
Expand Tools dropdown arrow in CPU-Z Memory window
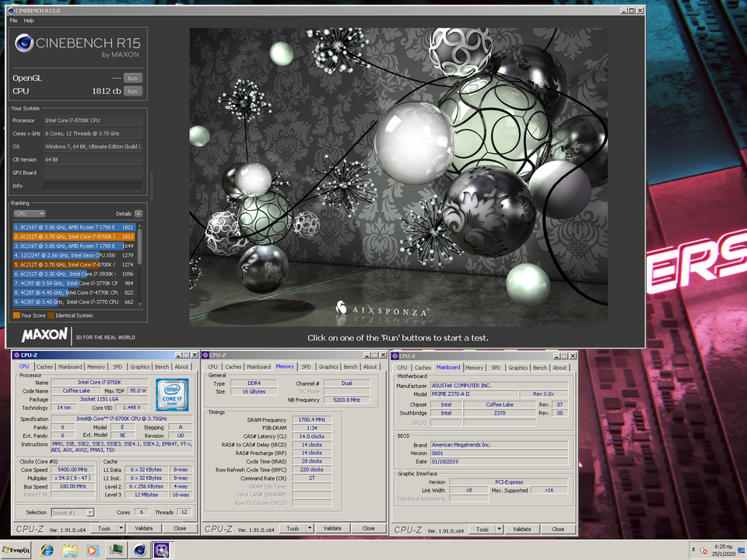coord(310,528)
